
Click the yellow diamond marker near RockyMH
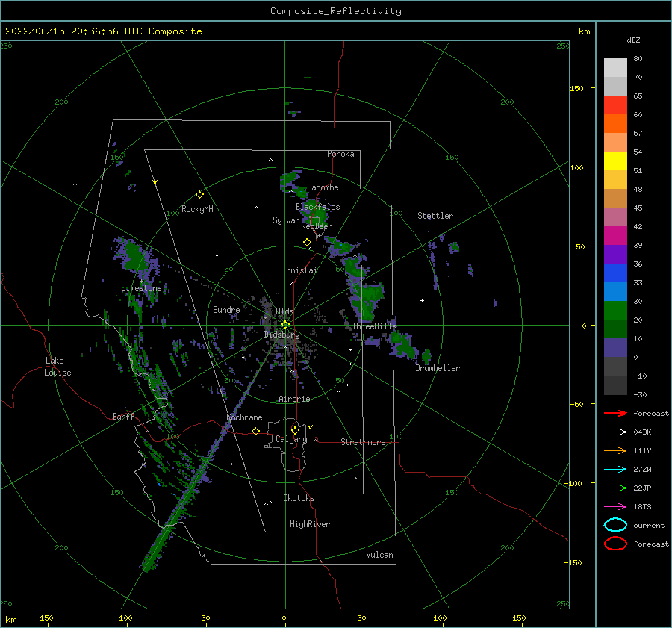199,195
